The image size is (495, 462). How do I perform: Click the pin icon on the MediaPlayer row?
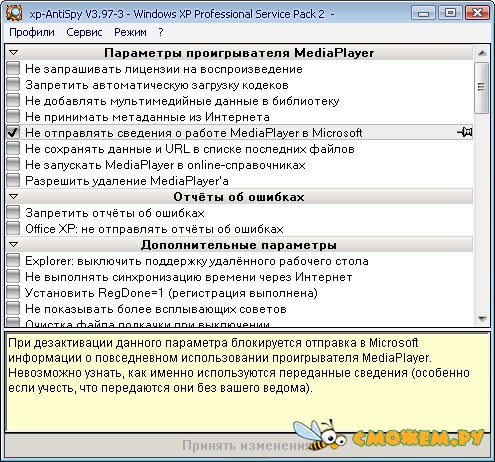point(465,132)
